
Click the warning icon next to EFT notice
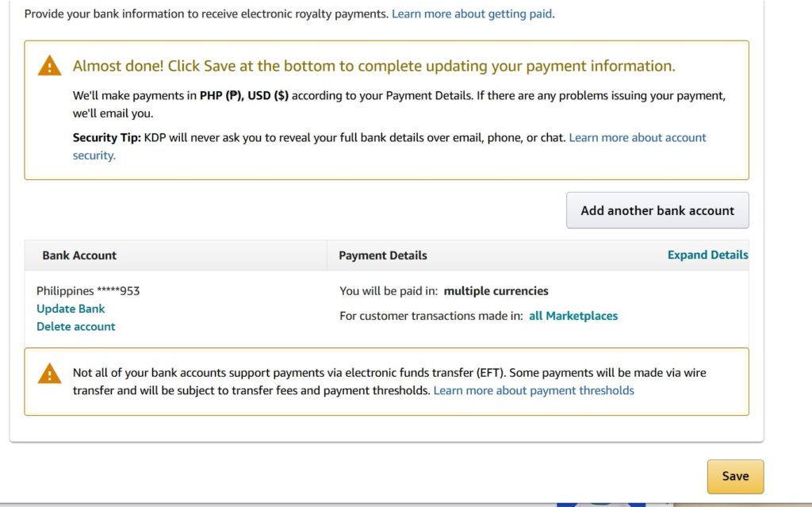[48, 372]
